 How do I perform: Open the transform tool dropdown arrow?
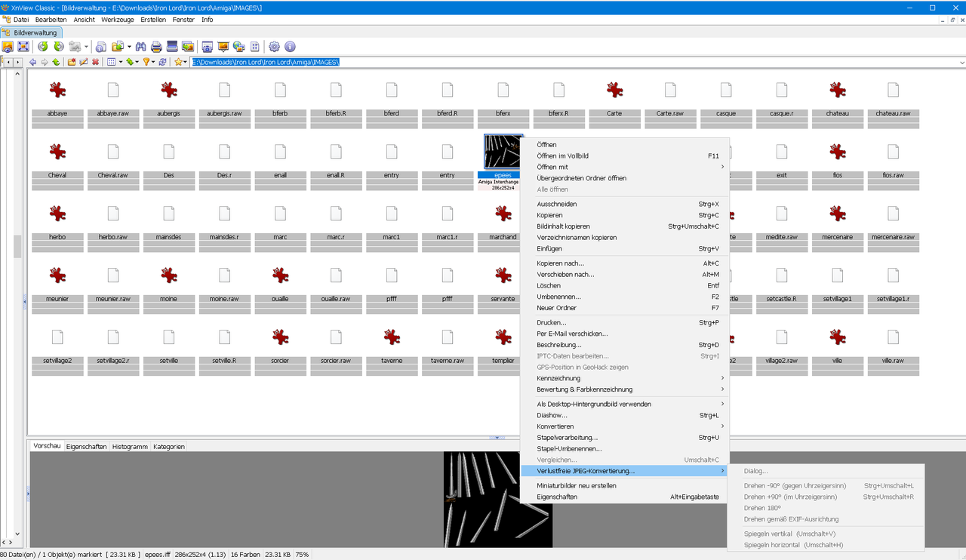(86, 47)
